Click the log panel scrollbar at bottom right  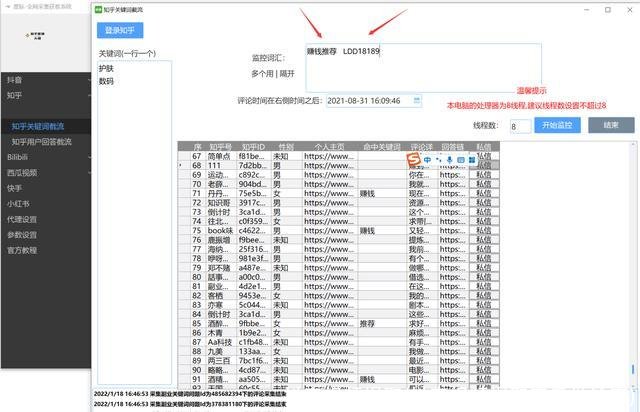[x=636, y=399]
